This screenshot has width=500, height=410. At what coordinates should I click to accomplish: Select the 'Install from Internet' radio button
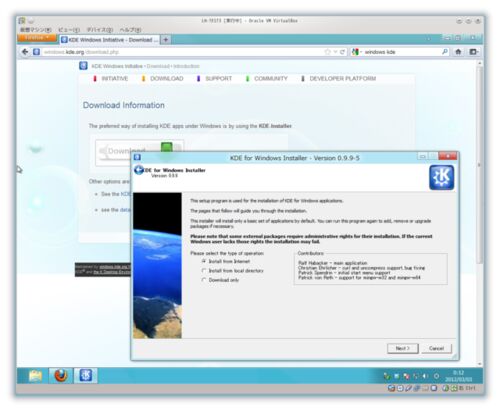[204, 261]
